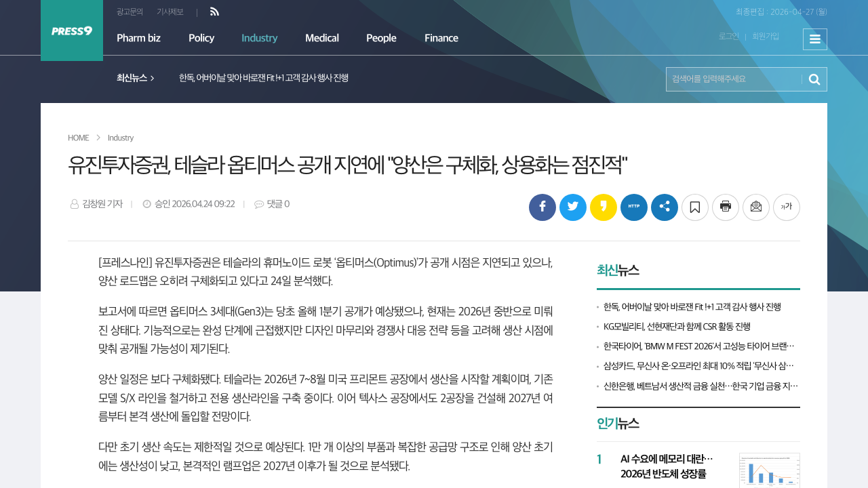Change font size with 가 icon
The width and height of the screenshot is (868, 488).
(x=787, y=207)
